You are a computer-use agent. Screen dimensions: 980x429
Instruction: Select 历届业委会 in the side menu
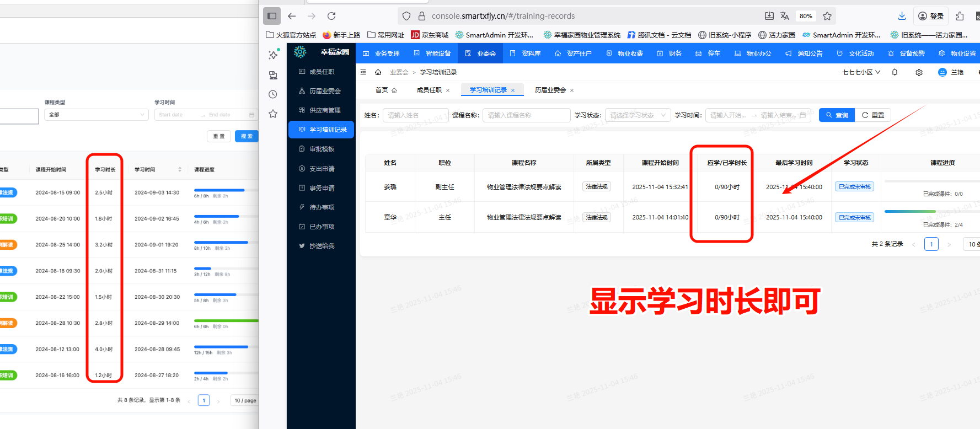click(x=322, y=91)
